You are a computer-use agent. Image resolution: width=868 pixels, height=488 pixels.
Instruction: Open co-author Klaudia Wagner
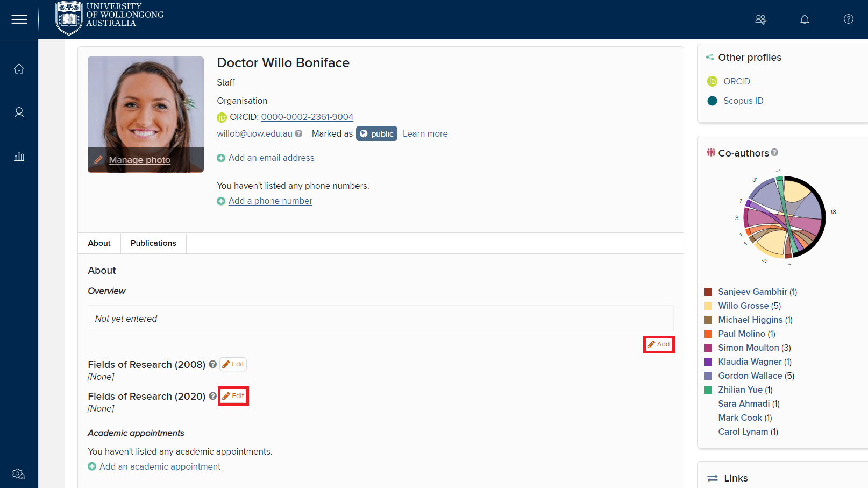coord(750,362)
